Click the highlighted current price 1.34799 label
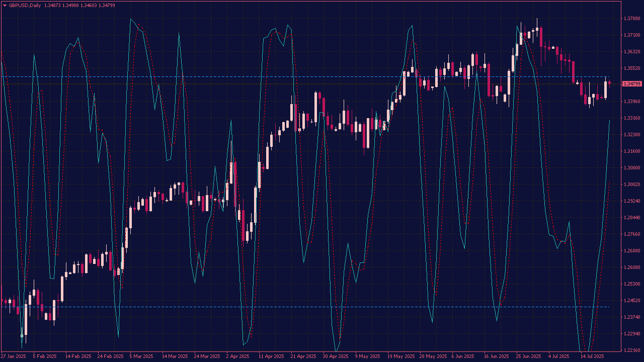 point(631,84)
